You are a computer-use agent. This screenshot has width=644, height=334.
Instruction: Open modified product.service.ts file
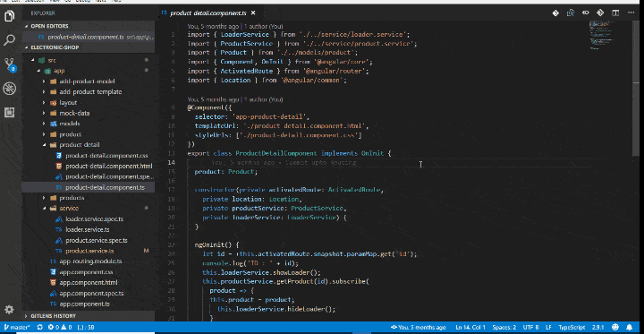pos(89,251)
